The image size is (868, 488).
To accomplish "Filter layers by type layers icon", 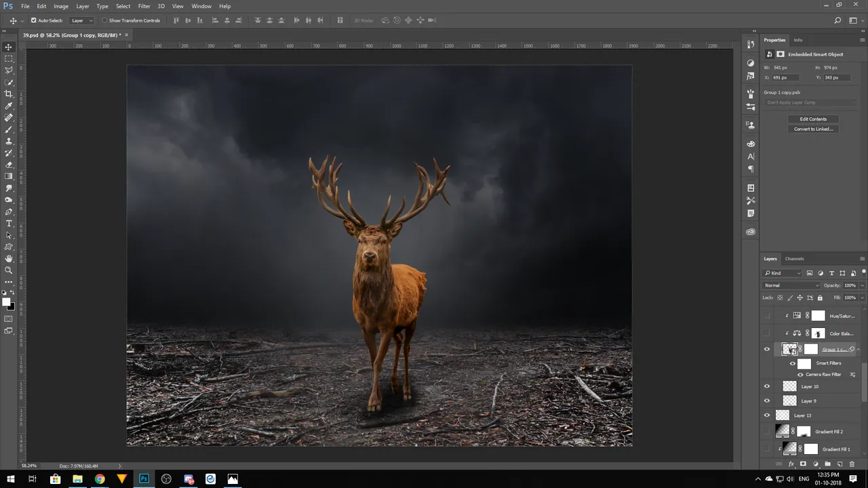I will [831, 273].
